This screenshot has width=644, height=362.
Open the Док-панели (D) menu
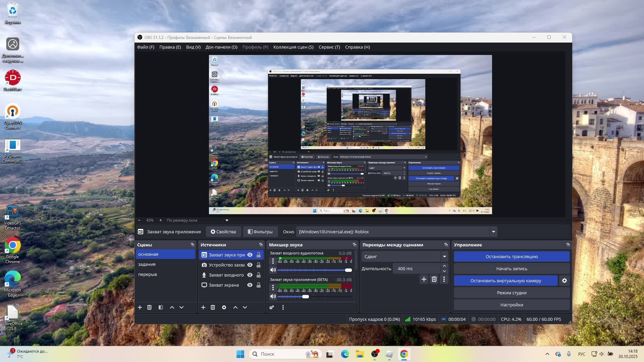(x=221, y=47)
